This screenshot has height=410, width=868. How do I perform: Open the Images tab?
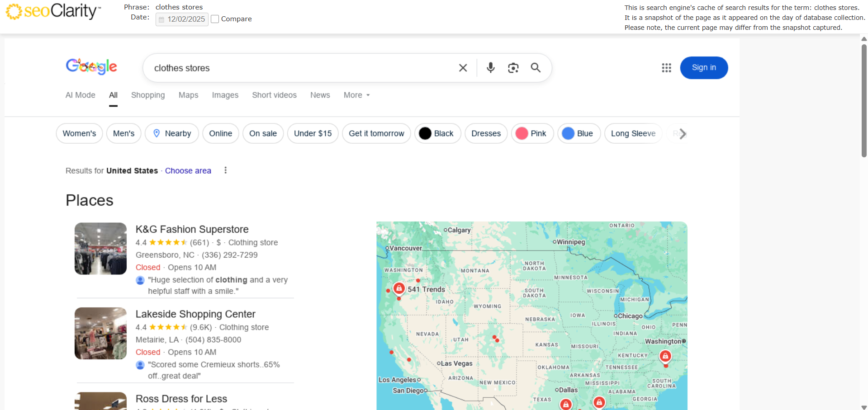pyautogui.click(x=225, y=95)
